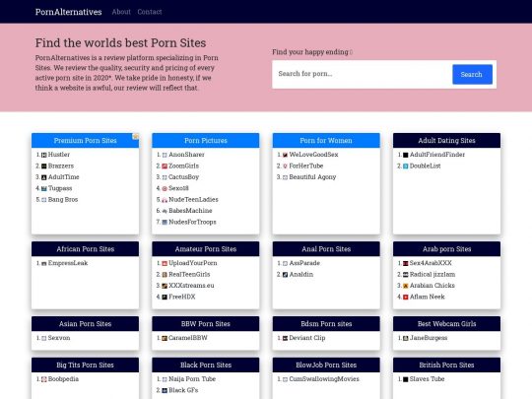Open the Adult Dating Sites category header
532x399 pixels.
pos(446,141)
